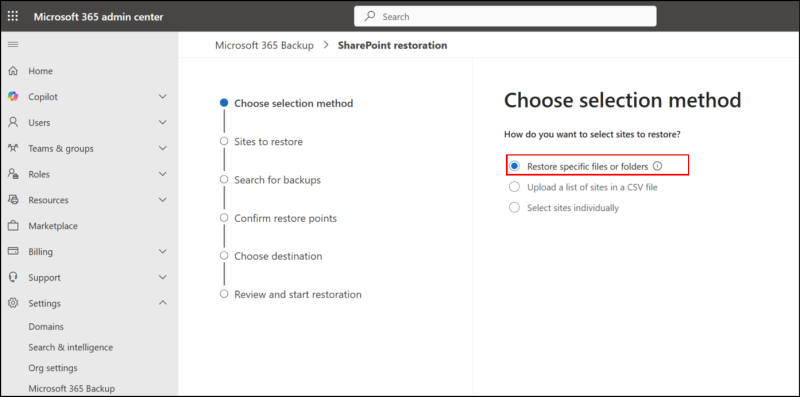Click the SharePoint restoration breadcrumb text
The height and width of the screenshot is (397, 800).
coord(392,45)
